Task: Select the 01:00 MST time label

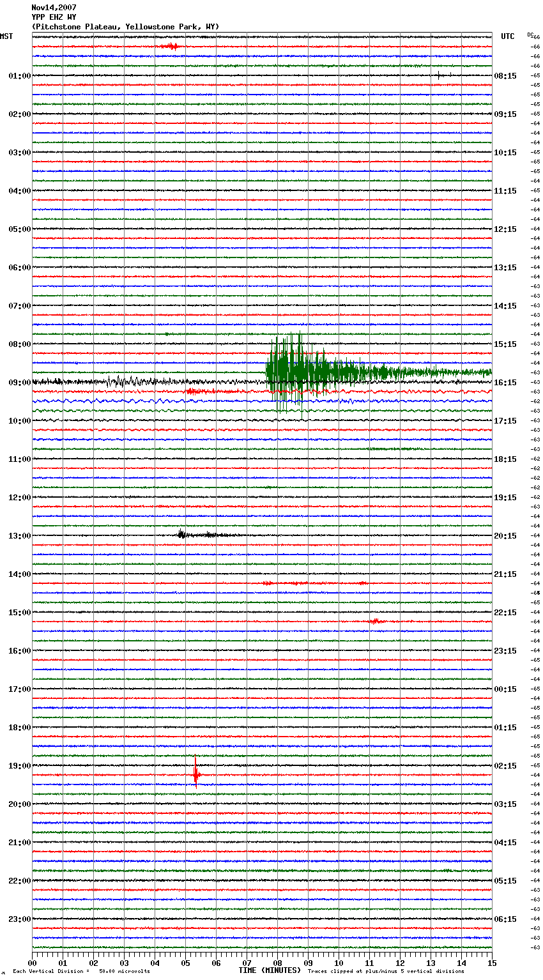Action: point(20,76)
